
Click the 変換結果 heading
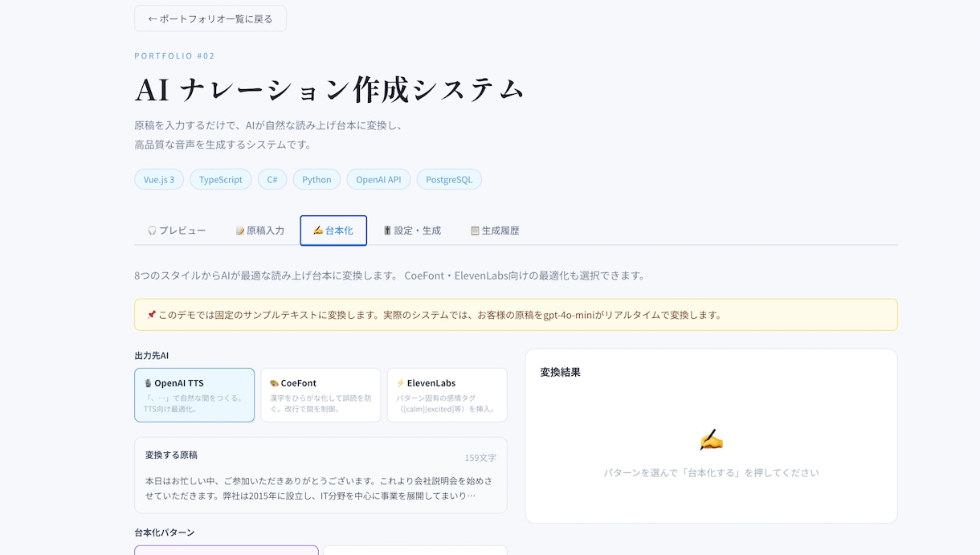[561, 372]
